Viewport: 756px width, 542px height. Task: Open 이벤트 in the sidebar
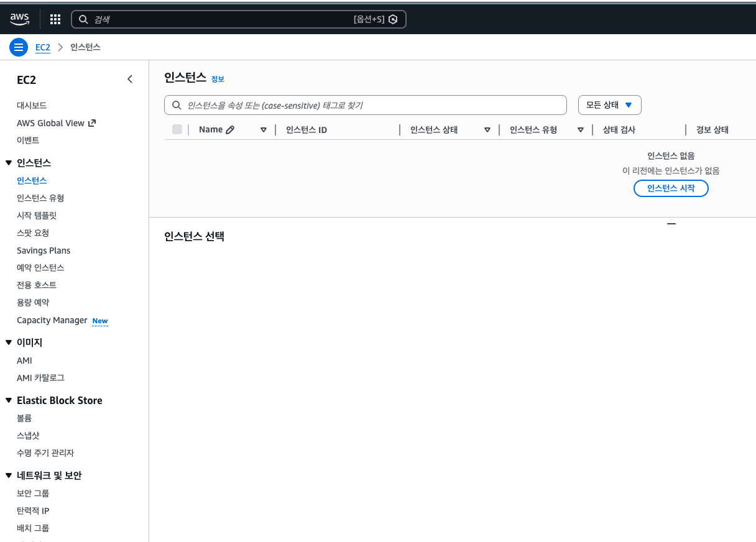[x=28, y=140]
